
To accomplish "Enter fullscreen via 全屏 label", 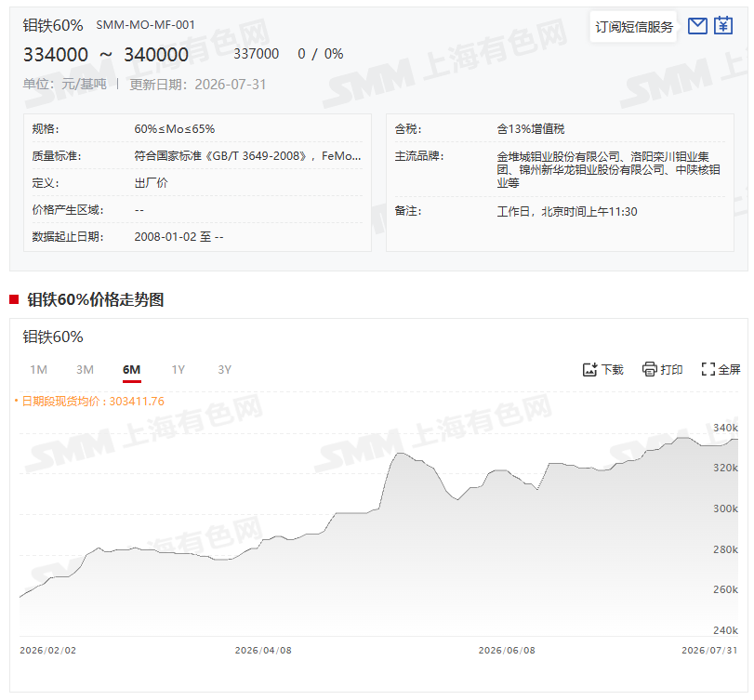I will click(729, 369).
